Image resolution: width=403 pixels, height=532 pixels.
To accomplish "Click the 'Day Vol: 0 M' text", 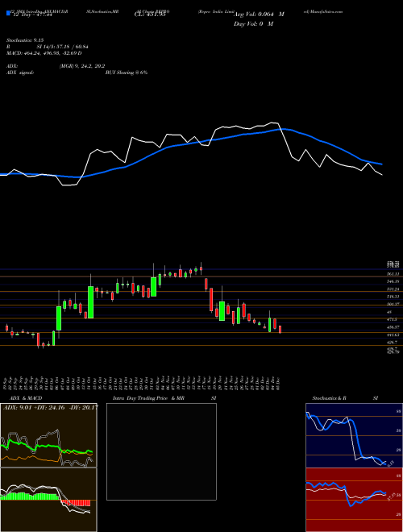I will coord(253,23).
